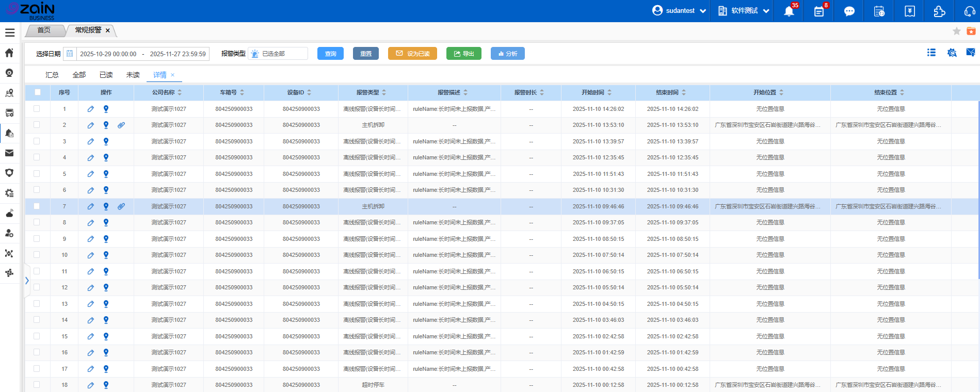This screenshot has width=980, height=392.
Task: Click the orange favorites star icon at top right
Action: point(971,31)
